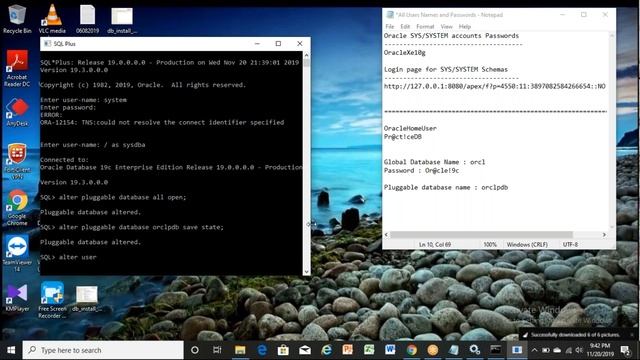This screenshot has width=640, height=360.
Task: Click the Type here to search box
Action: 103,350
